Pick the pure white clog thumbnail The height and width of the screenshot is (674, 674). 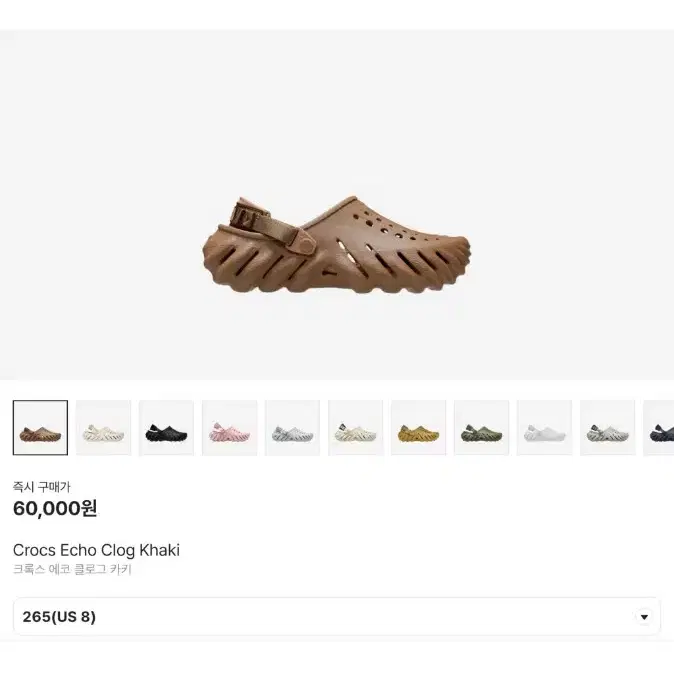545,428
